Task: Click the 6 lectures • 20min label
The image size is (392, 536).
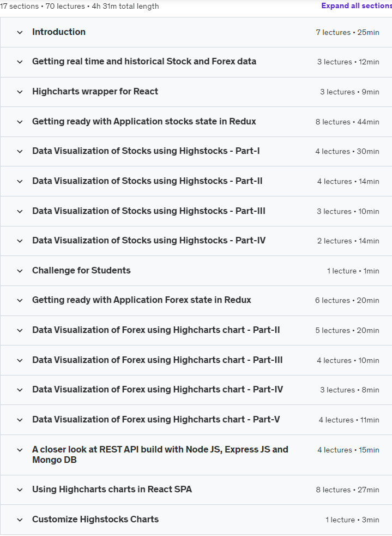Action: tap(347, 300)
